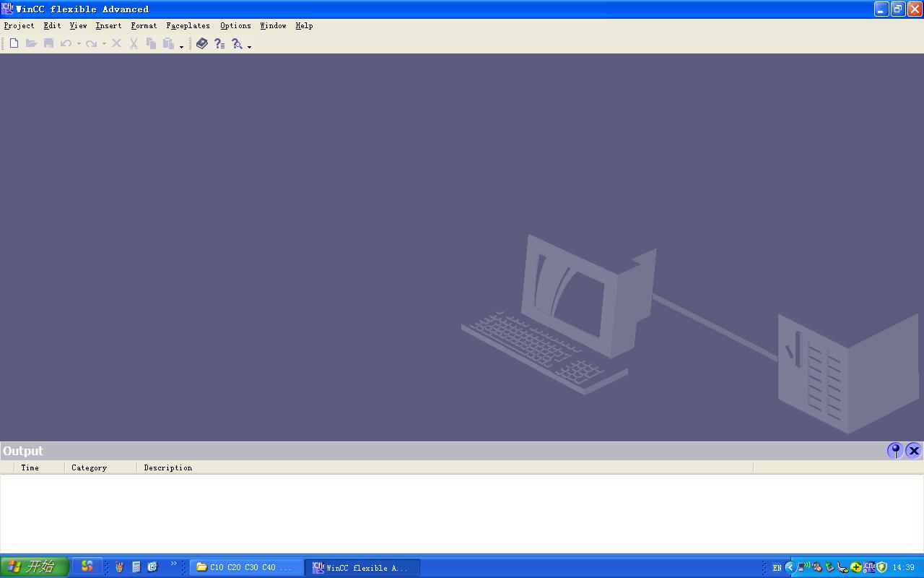Screen dimensions: 924x578
Task: Create a new project with the New icon
Action: point(14,43)
